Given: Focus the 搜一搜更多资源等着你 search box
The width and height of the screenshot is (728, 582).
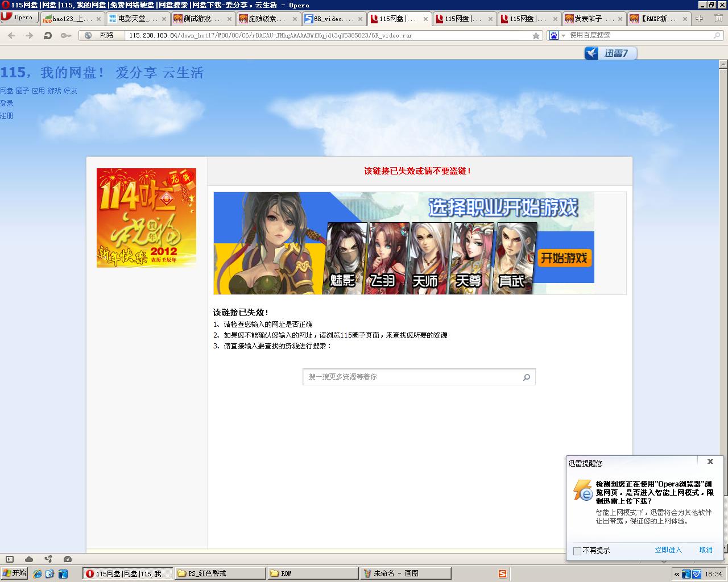Looking at the screenshot, I should (412, 377).
